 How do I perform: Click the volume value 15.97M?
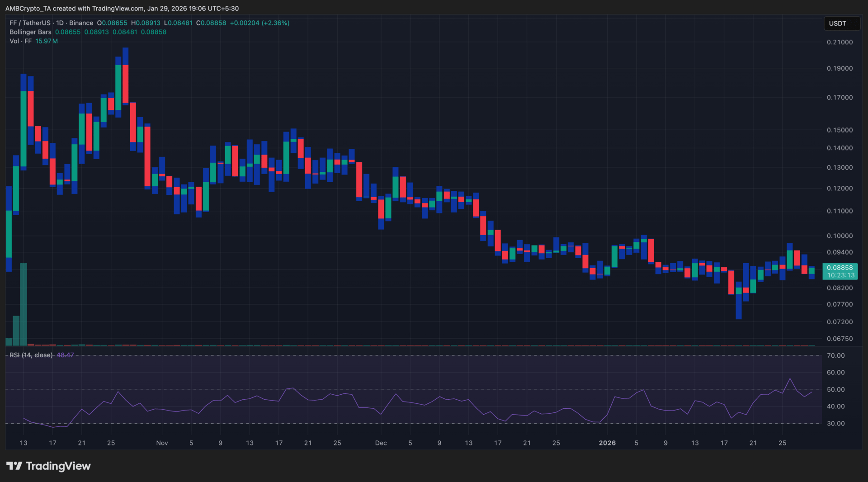[47, 41]
